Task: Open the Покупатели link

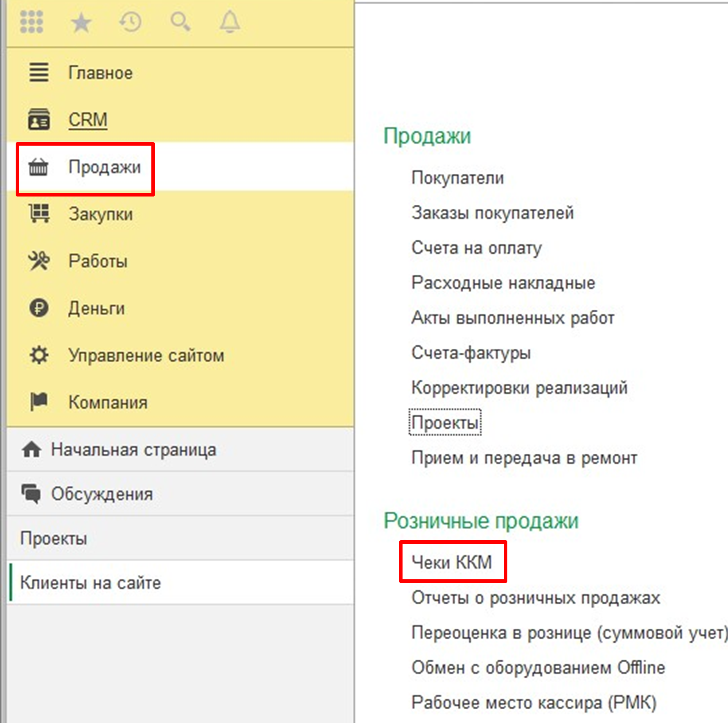Action: coord(457,178)
